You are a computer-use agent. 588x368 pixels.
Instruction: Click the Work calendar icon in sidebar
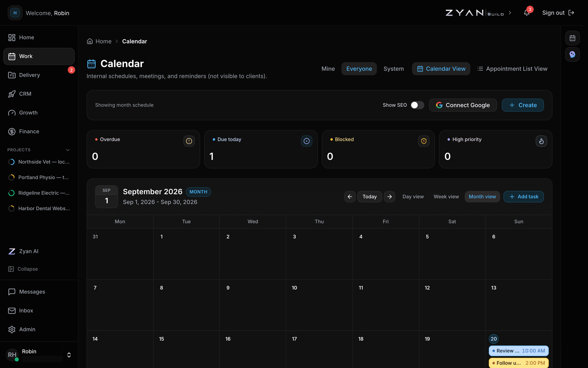tap(12, 56)
